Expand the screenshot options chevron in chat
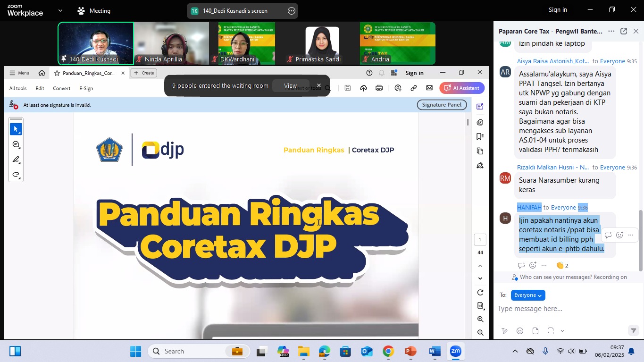The image size is (644, 362). pyautogui.click(x=562, y=331)
